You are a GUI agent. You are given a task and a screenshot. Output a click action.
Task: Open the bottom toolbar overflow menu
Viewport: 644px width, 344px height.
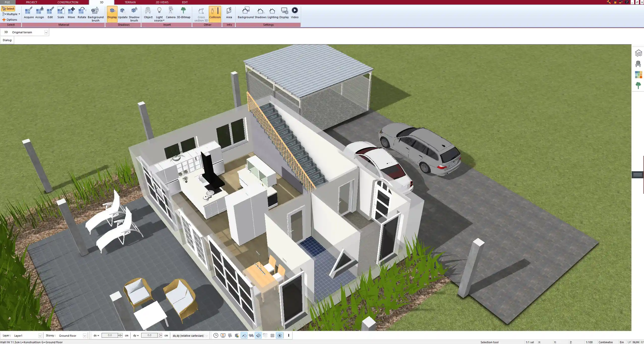pyautogui.click(x=289, y=335)
